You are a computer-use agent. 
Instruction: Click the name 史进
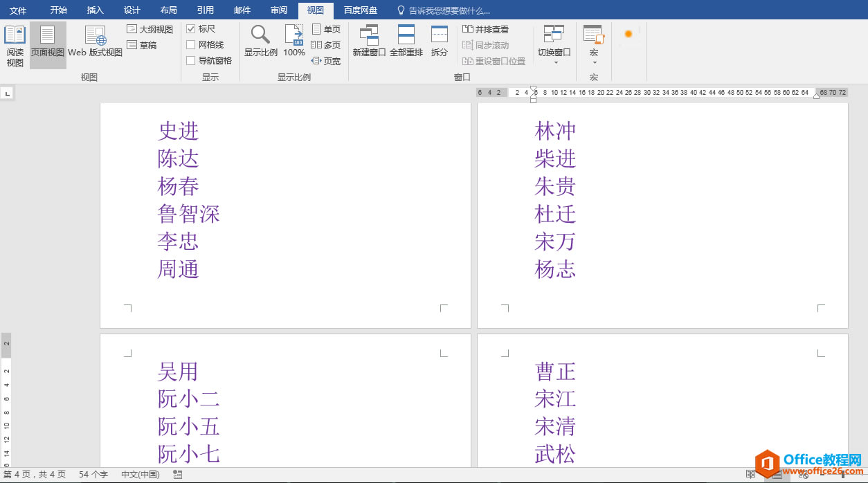[x=179, y=131]
